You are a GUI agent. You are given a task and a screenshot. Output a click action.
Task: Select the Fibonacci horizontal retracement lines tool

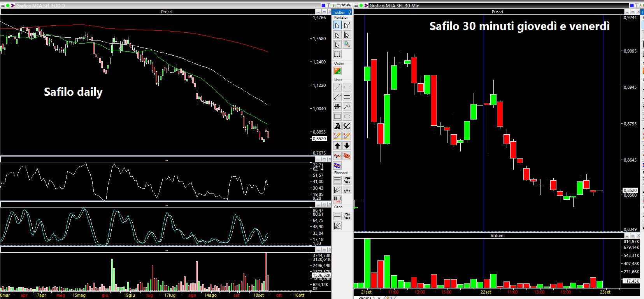(x=337, y=180)
